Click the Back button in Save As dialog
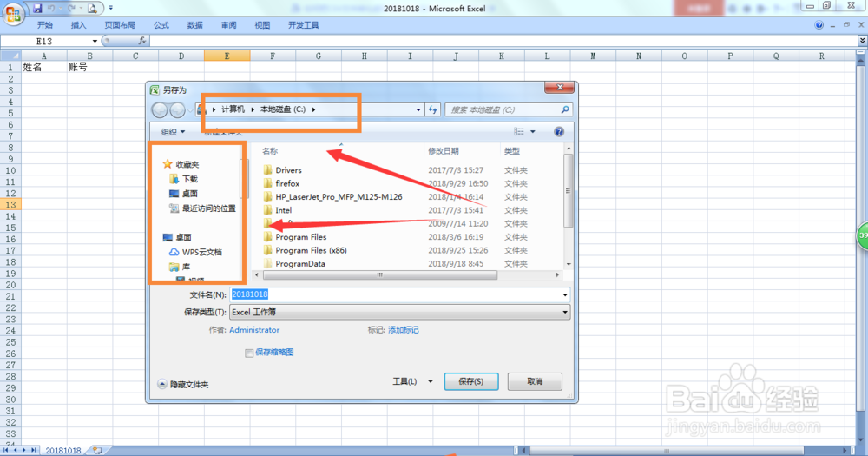This screenshot has height=456, width=868. coord(160,109)
